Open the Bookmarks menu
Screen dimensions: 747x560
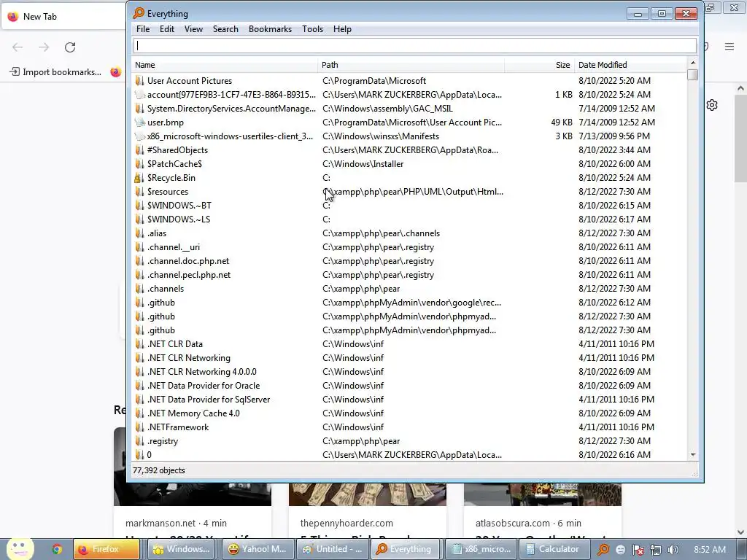[270, 29]
